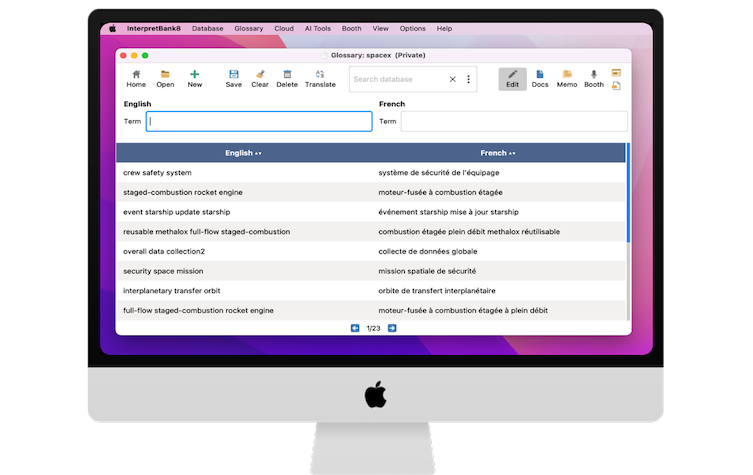Open the Apple menu
The width and height of the screenshot is (753, 475).
112,28
